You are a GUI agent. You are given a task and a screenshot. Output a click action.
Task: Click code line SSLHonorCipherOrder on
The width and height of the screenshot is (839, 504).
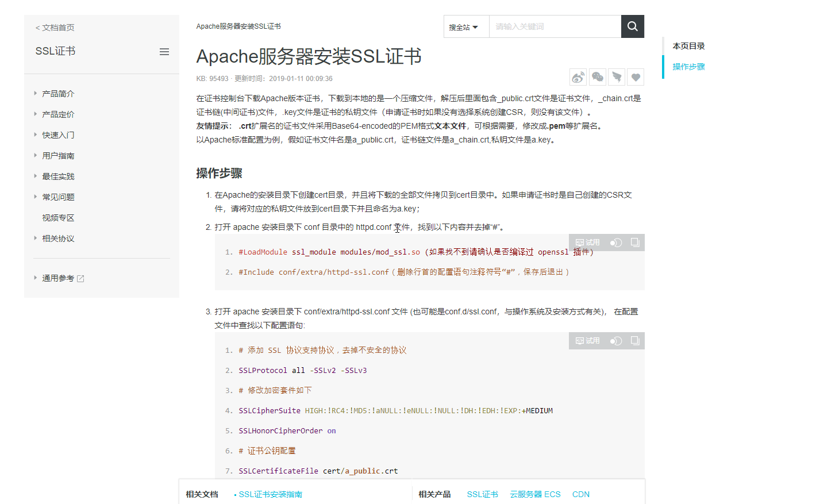click(x=287, y=430)
